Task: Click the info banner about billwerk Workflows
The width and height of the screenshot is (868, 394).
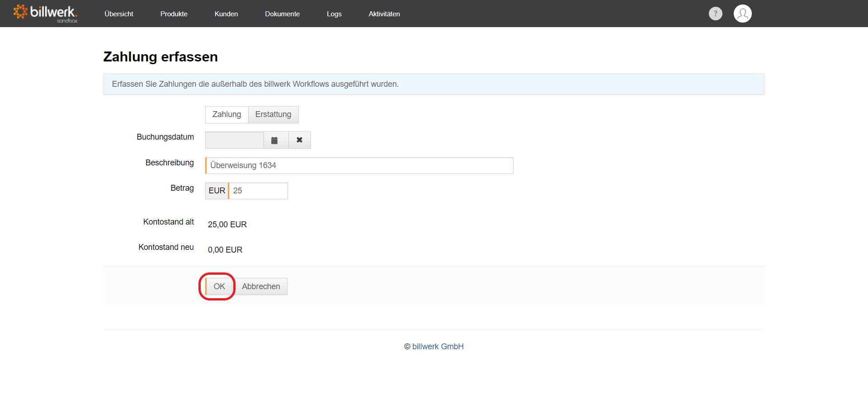Action: point(434,84)
